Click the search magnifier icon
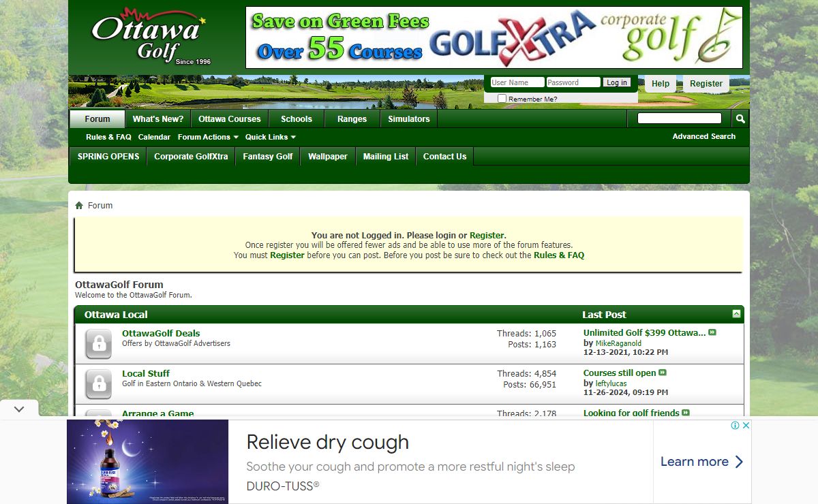Image resolution: width=818 pixels, height=504 pixels. pyautogui.click(x=740, y=119)
